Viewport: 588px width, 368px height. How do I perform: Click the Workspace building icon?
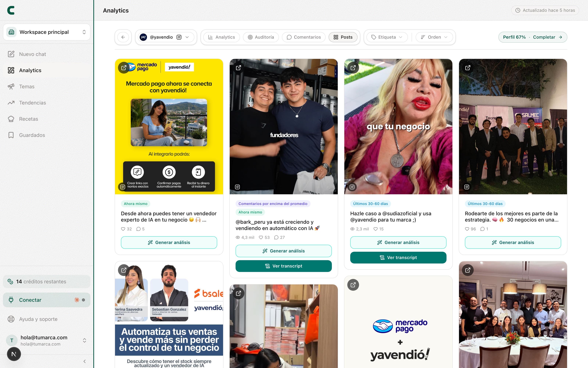(11, 32)
